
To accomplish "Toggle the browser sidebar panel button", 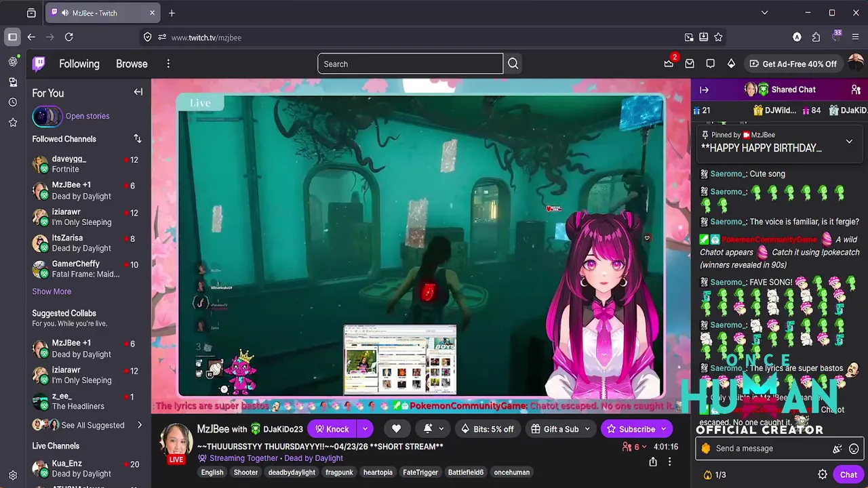I will pyautogui.click(x=12, y=37).
